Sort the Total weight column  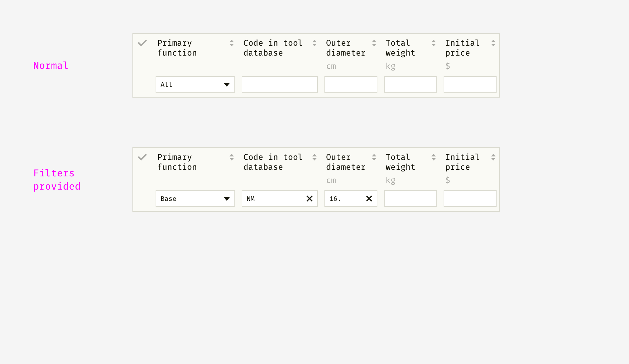(x=434, y=43)
